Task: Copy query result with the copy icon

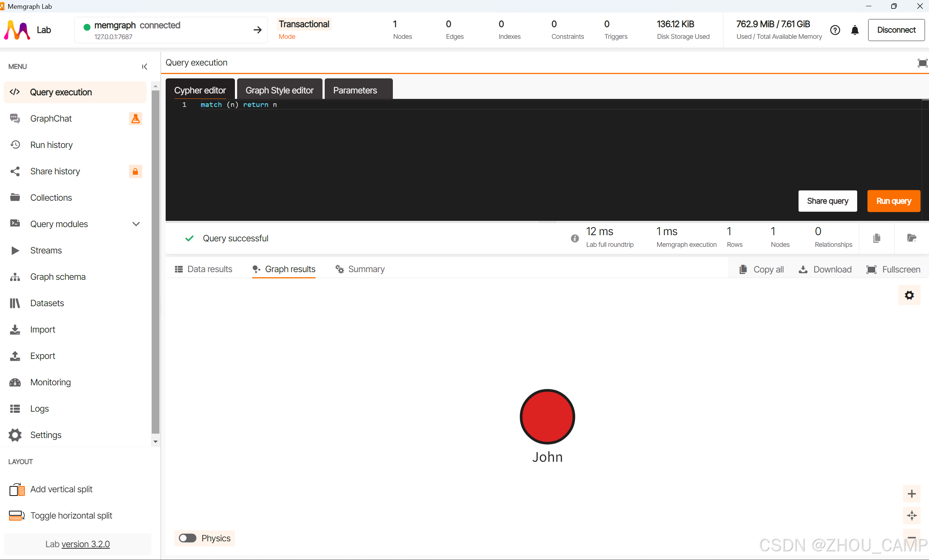Action: (876, 238)
